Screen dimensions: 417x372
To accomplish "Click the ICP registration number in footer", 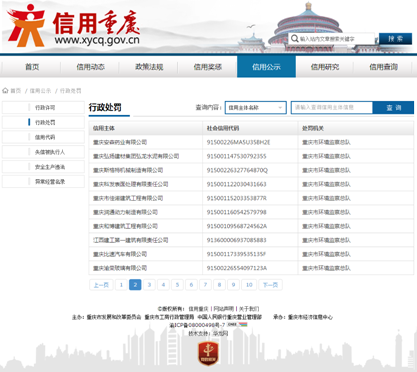I will click(x=198, y=325).
